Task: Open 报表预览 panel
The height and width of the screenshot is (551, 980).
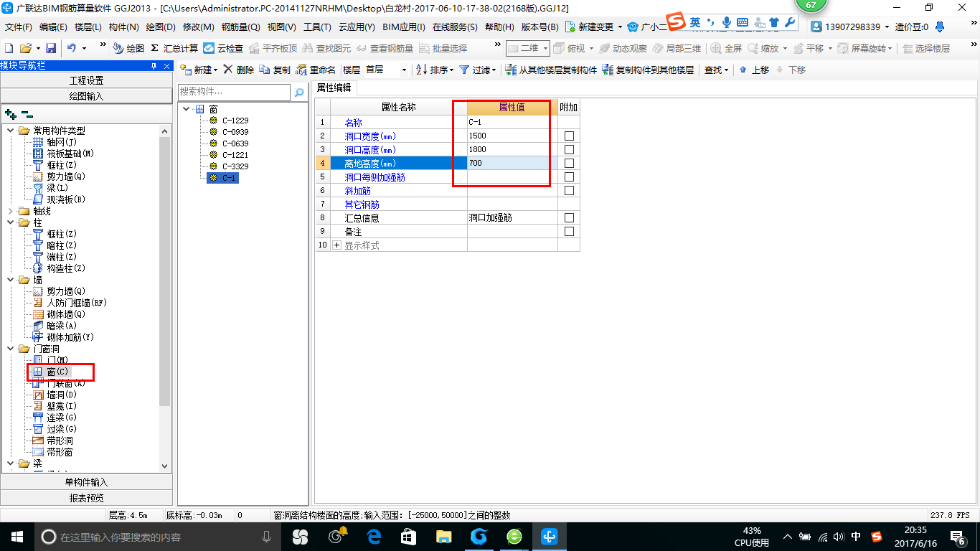Action: click(x=86, y=498)
